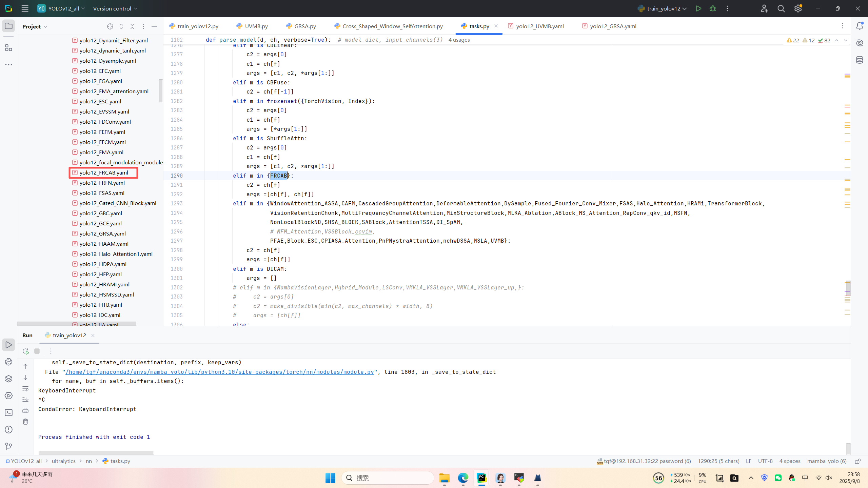The width and height of the screenshot is (868, 488).
Task: Toggle scroll to end in the console
Action: point(25,400)
